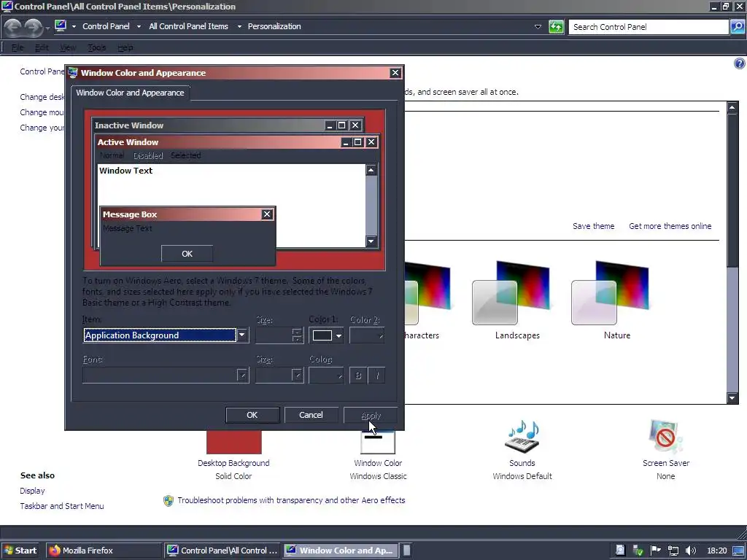Select the Nature theme thumbnail

click(x=611, y=293)
